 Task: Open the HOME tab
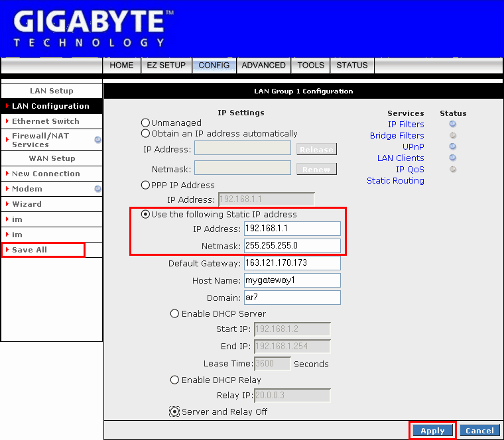tap(121, 65)
